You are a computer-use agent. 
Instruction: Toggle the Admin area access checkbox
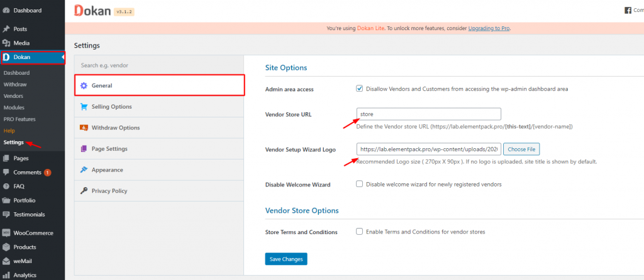click(360, 89)
